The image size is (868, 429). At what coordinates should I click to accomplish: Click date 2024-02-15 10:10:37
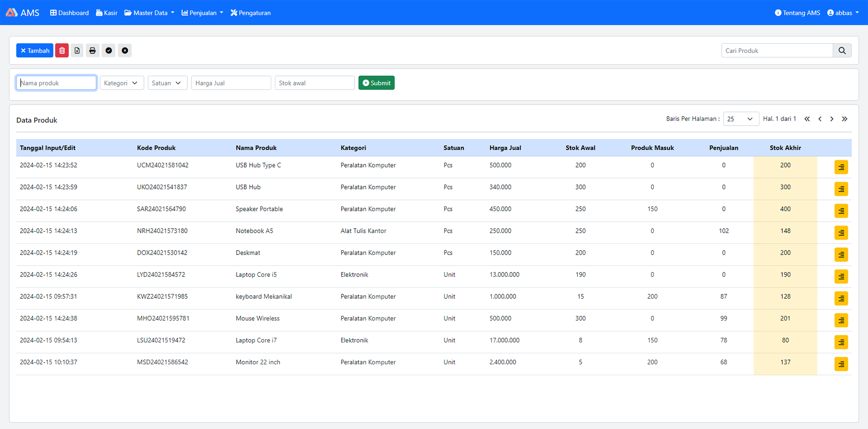point(48,362)
